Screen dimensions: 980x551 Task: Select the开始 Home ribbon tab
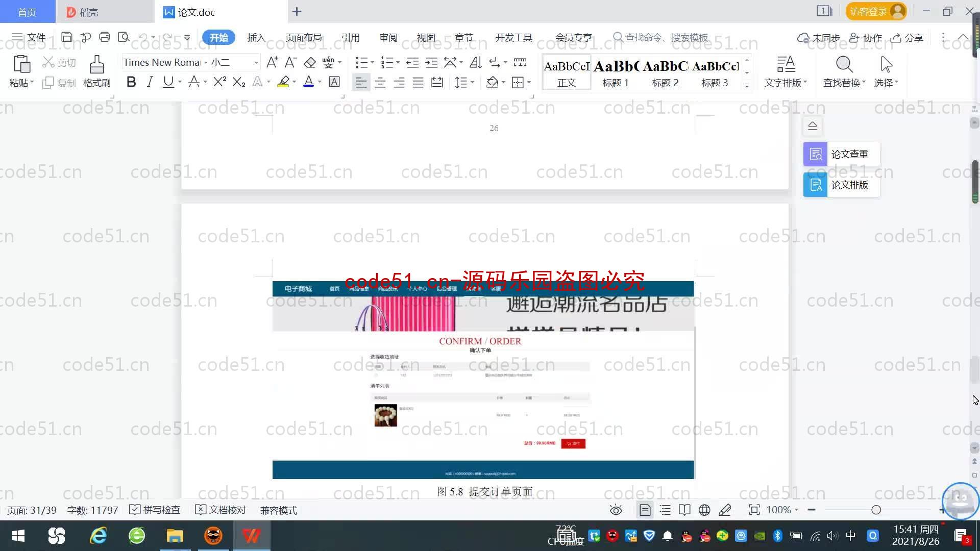tap(219, 37)
